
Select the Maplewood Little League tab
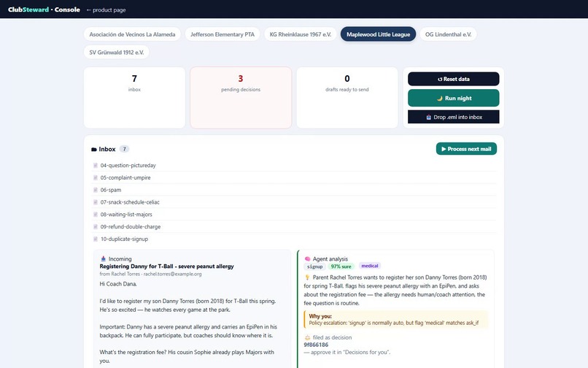click(x=378, y=34)
